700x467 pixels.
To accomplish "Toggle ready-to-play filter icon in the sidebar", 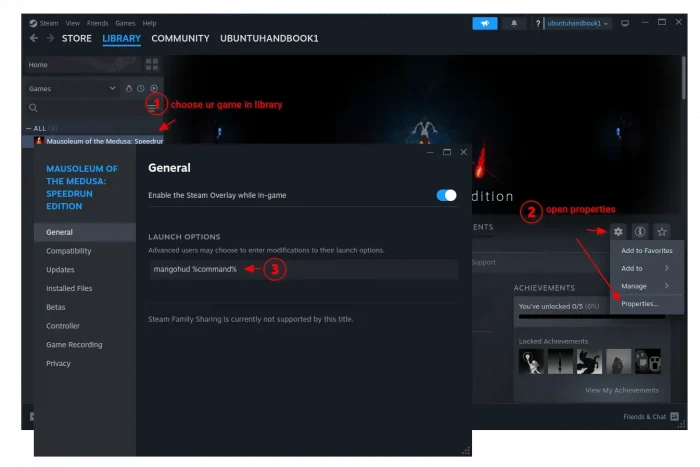I will click(154, 88).
